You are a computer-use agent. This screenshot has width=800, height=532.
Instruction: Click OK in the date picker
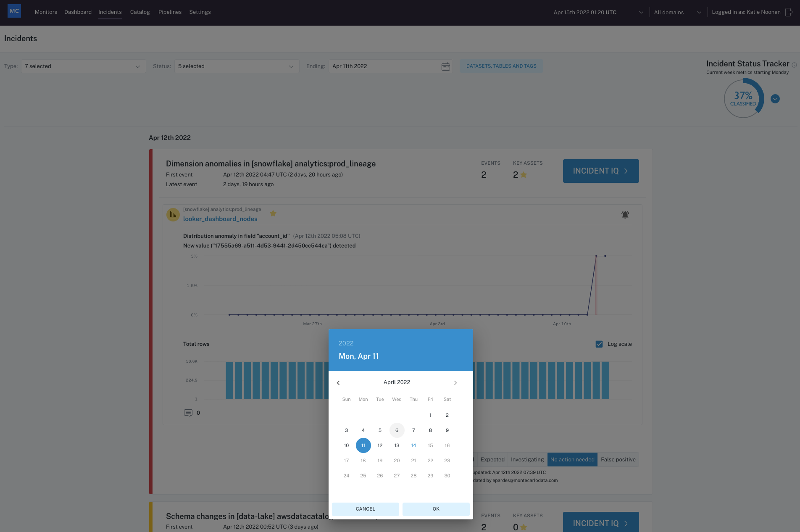point(436,509)
